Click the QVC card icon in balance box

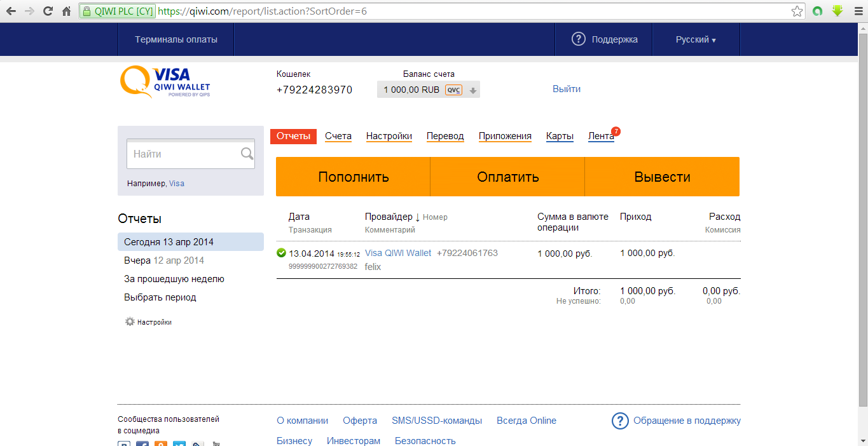(x=453, y=90)
